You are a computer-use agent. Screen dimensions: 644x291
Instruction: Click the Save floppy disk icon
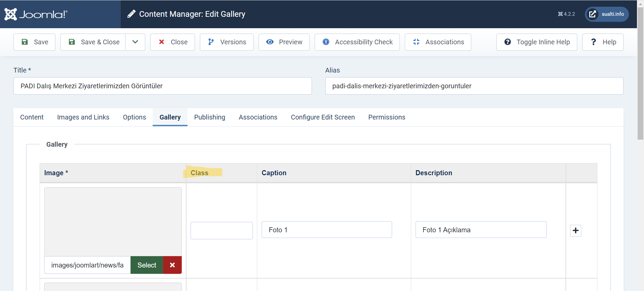tap(25, 42)
